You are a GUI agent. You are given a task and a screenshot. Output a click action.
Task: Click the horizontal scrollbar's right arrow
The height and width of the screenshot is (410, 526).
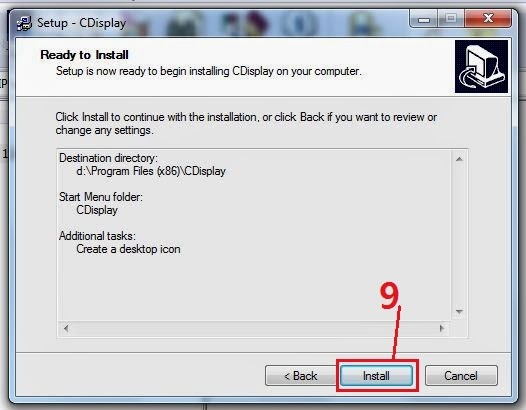pyautogui.click(x=442, y=328)
